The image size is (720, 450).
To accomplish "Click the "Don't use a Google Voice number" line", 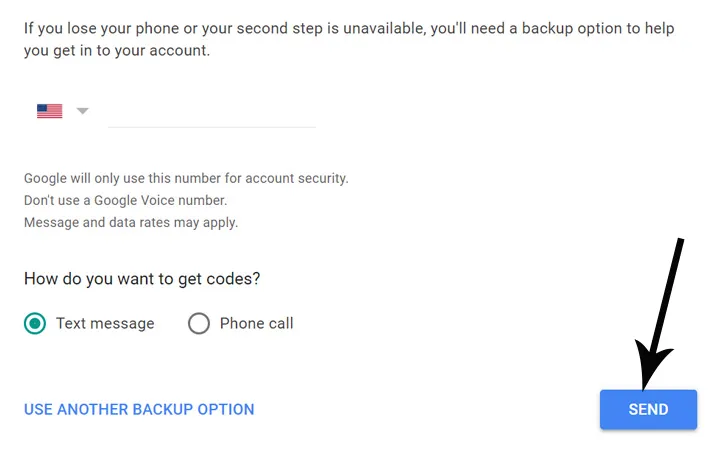I will point(125,200).
